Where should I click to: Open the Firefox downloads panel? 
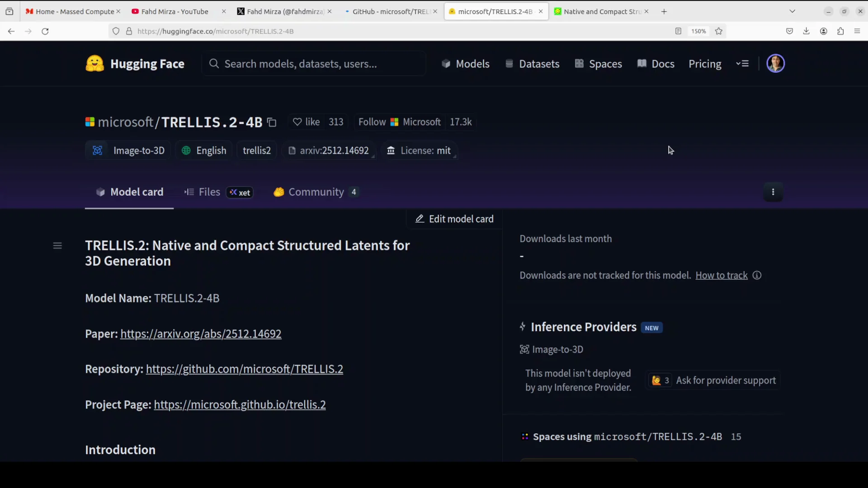(806, 31)
